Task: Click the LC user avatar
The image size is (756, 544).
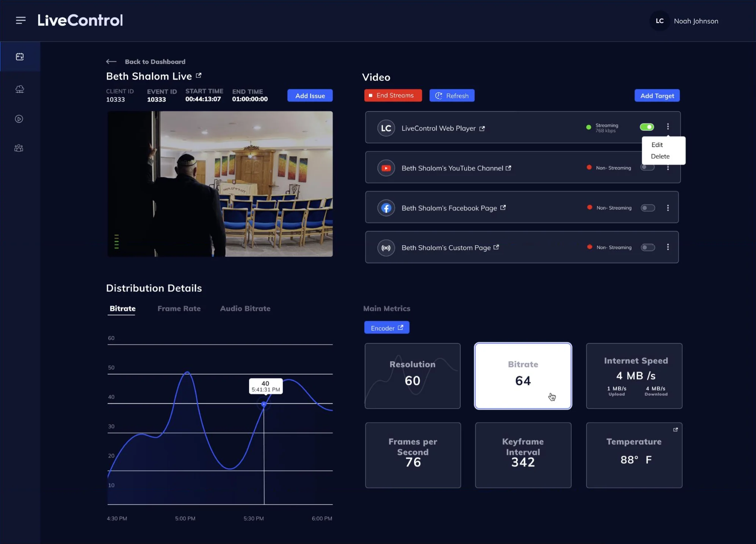Action: [x=660, y=21]
